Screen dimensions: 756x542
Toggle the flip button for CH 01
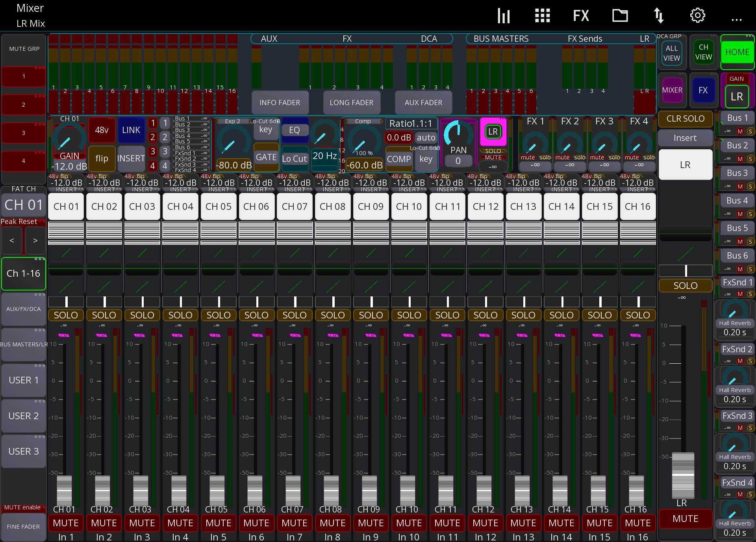(102, 159)
